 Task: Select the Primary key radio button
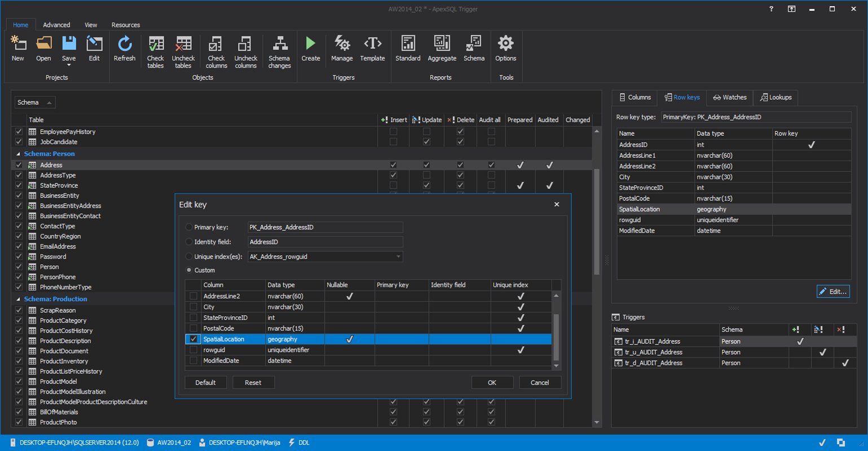coord(189,227)
